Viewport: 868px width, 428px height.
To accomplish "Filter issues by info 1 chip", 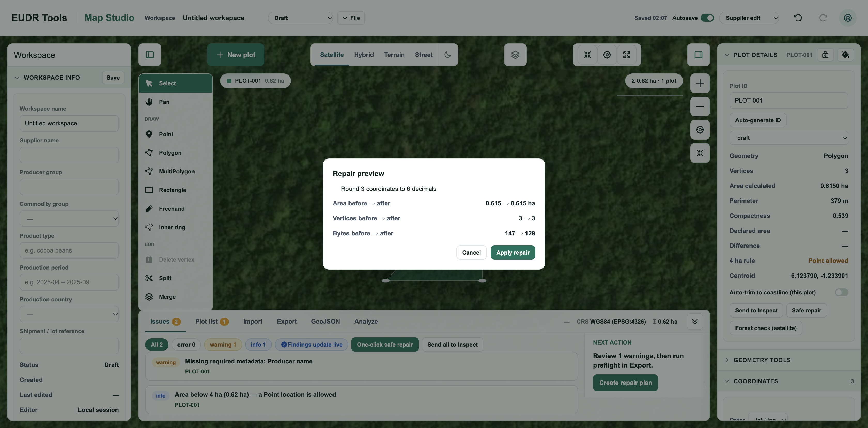I will 258,345.
